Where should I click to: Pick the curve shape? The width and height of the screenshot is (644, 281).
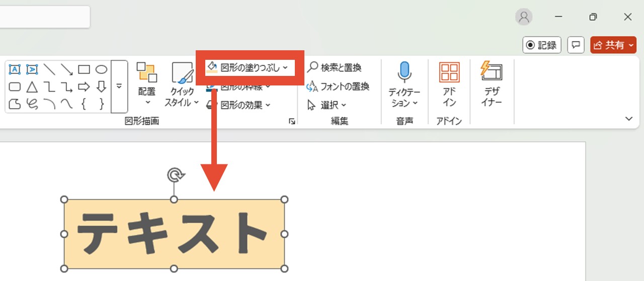[66, 104]
